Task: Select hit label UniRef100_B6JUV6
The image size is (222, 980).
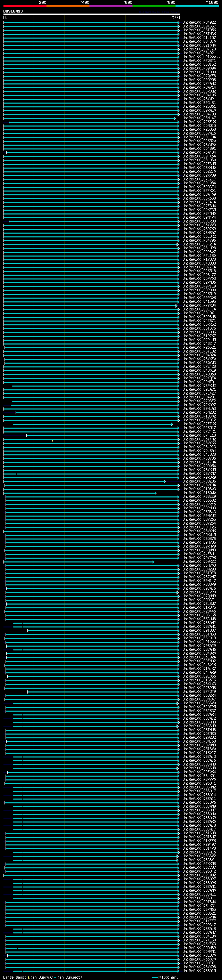Action: click(199, 803)
